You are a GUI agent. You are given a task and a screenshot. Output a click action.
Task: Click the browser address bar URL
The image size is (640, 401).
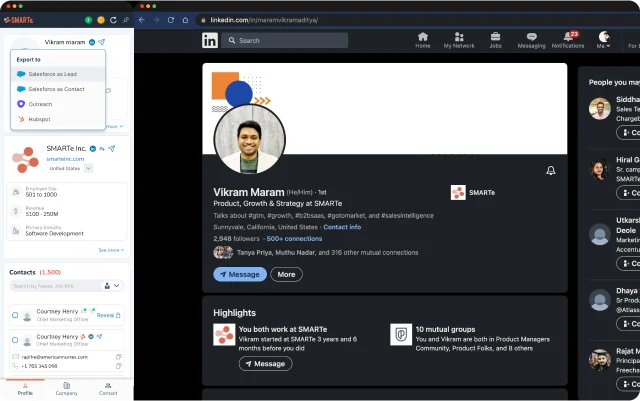pyautogui.click(x=264, y=20)
